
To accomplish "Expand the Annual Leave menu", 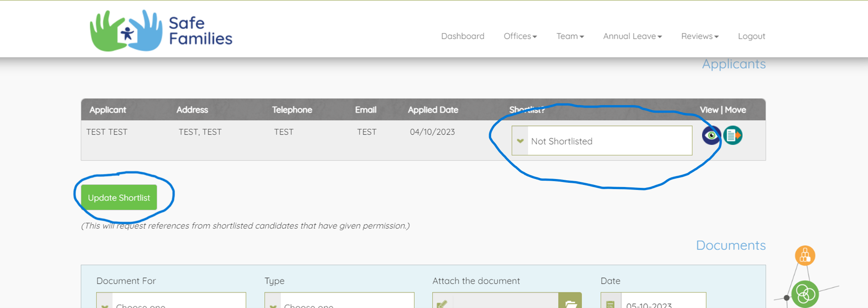I will pyautogui.click(x=632, y=36).
